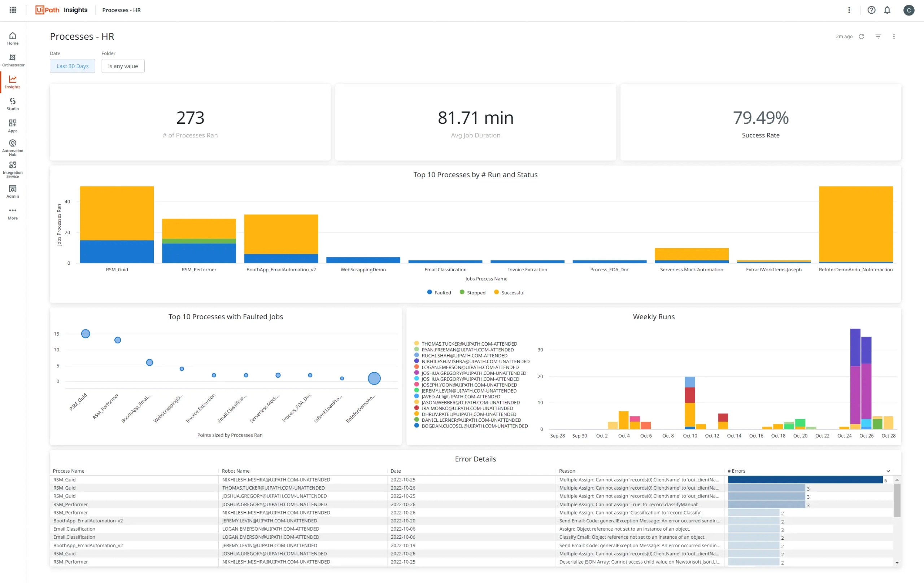Open the filter options panel
The image size is (924, 583).
[x=878, y=36]
